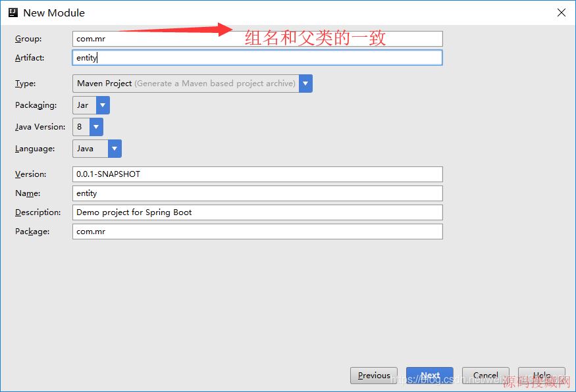The image size is (576, 392).
Task: Click the Description label
Action: coord(38,212)
